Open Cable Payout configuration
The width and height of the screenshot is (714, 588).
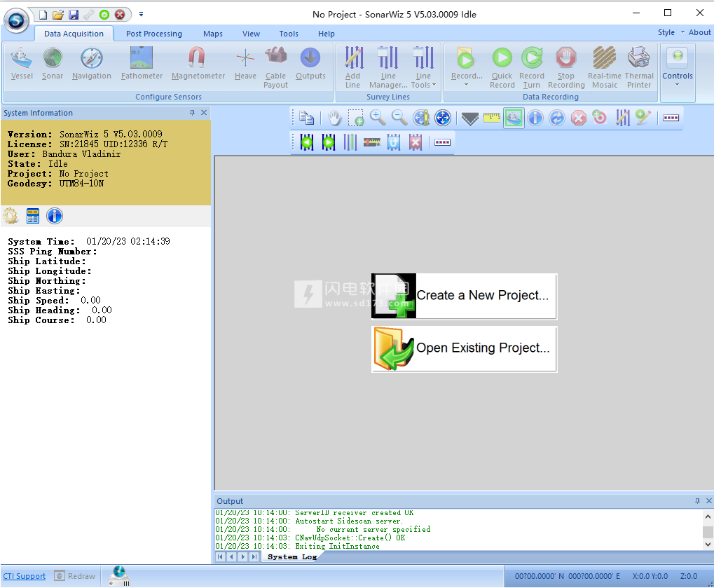click(x=275, y=67)
